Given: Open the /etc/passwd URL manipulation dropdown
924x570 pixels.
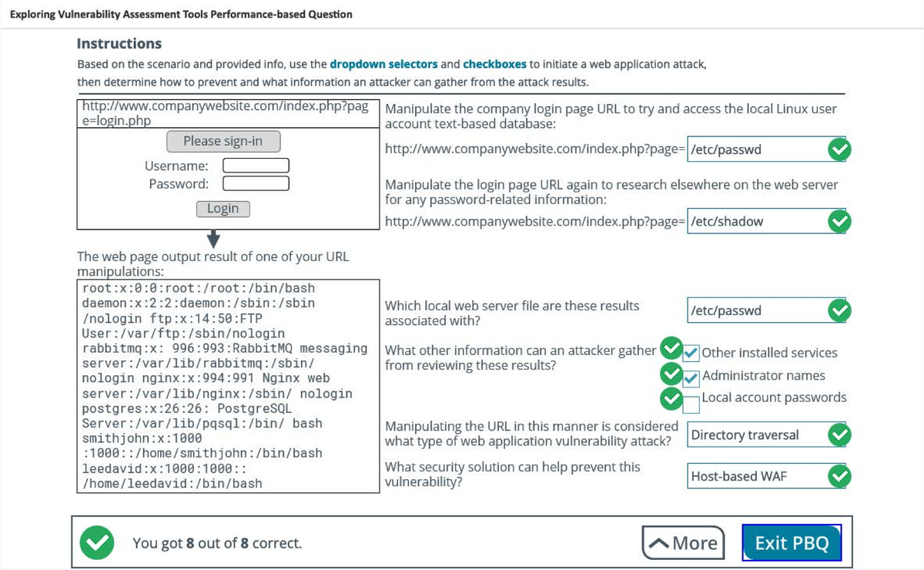Looking at the screenshot, I should (x=758, y=149).
